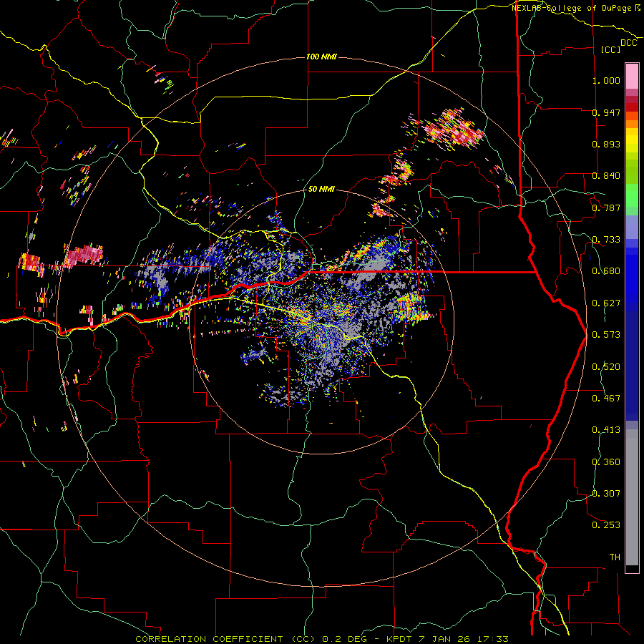Click the DCC product label above the scale
The image size is (644, 644).
click(x=628, y=43)
